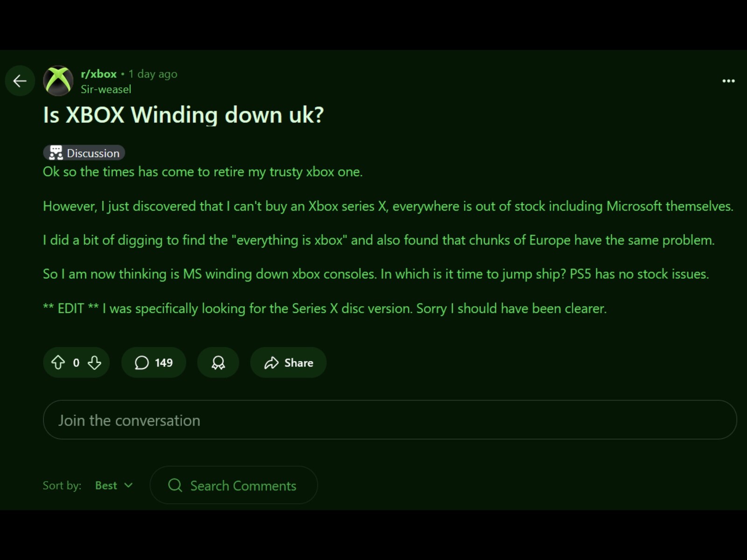The height and width of the screenshot is (560, 747).
Task: Give an award to this post
Action: pos(218,363)
